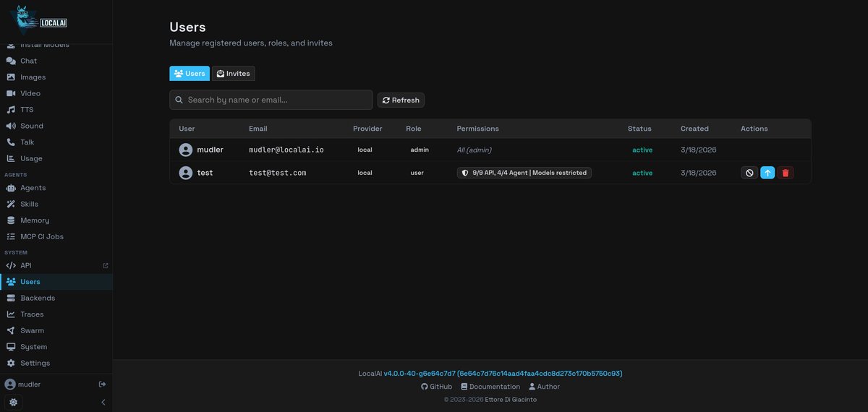Click the Refresh button
This screenshot has width=868, height=412.
point(401,100)
